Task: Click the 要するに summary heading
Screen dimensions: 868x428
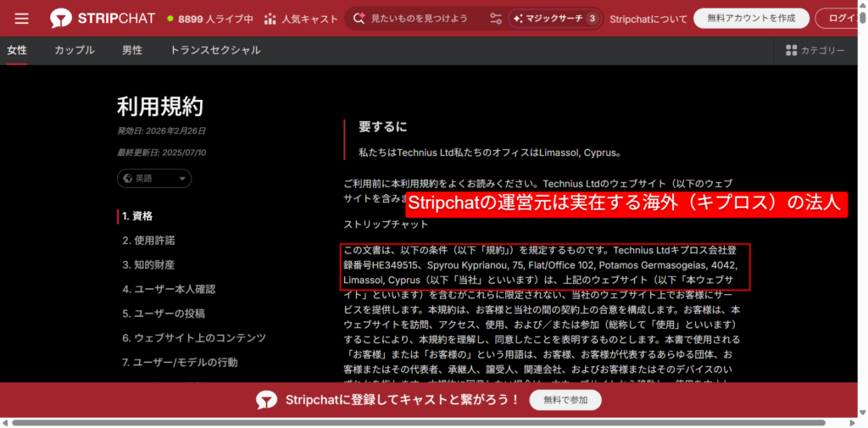Action: point(382,127)
